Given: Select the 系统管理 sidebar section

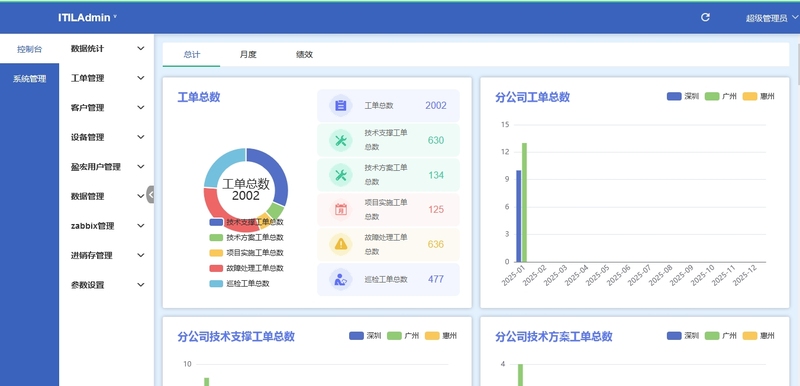Looking at the screenshot, I should click(30, 79).
